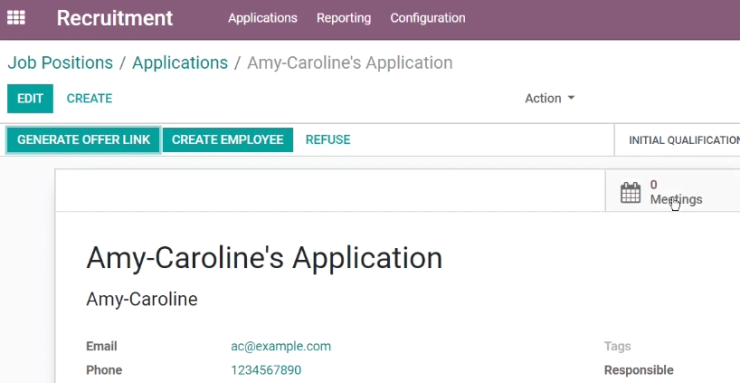
Task: Open the Applications menu
Action: click(x=263, y=18)
